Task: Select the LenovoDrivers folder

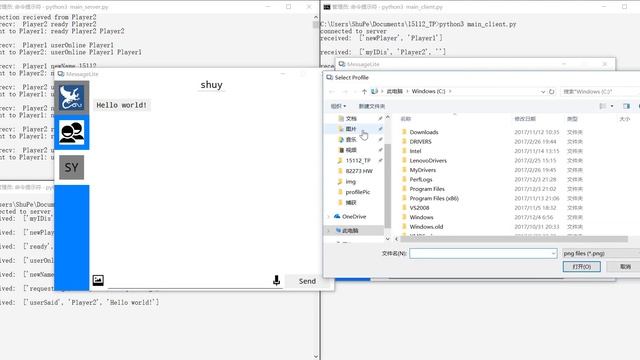Action: coord(428,160)
